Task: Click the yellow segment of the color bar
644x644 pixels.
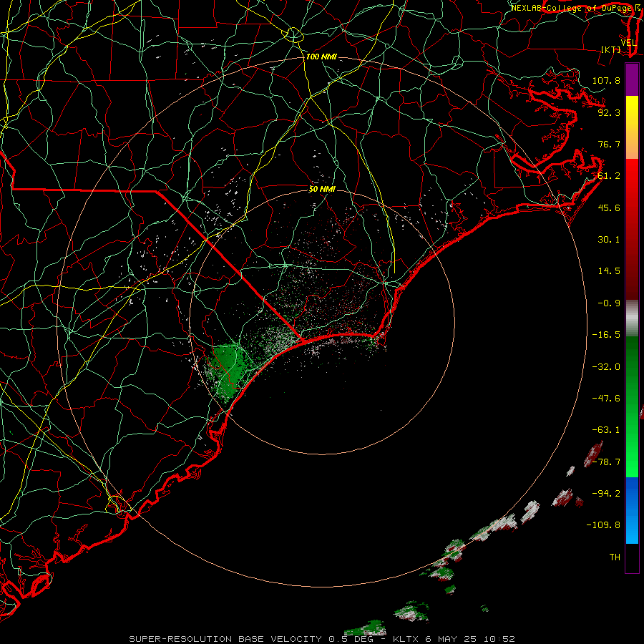Action: point(632,111)
